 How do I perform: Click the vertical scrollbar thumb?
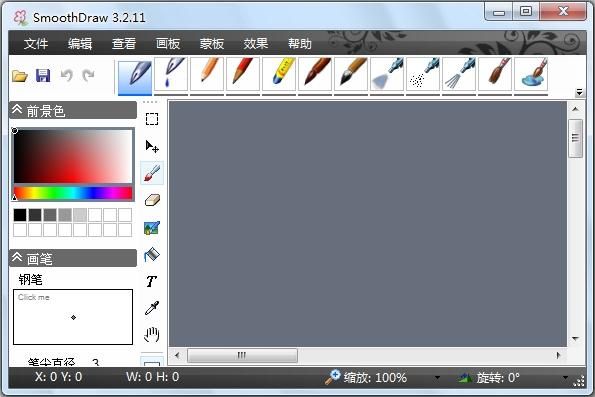point(575,138)
